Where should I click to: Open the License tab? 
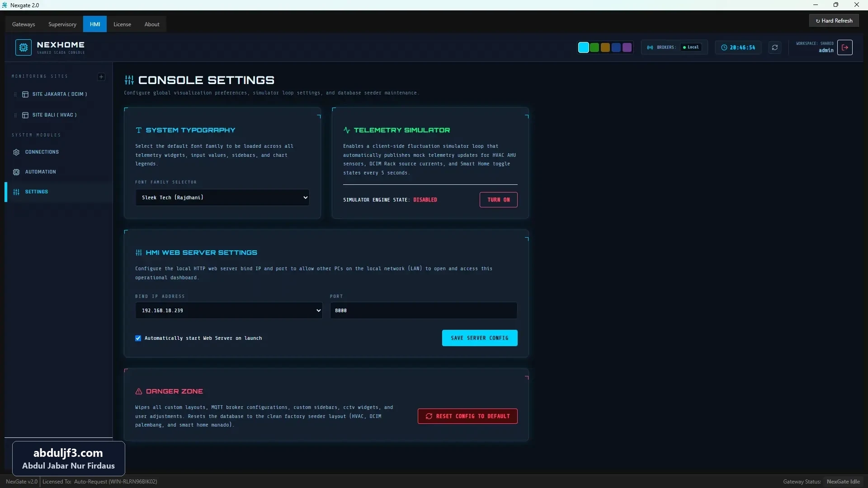(x=122, y=24)
